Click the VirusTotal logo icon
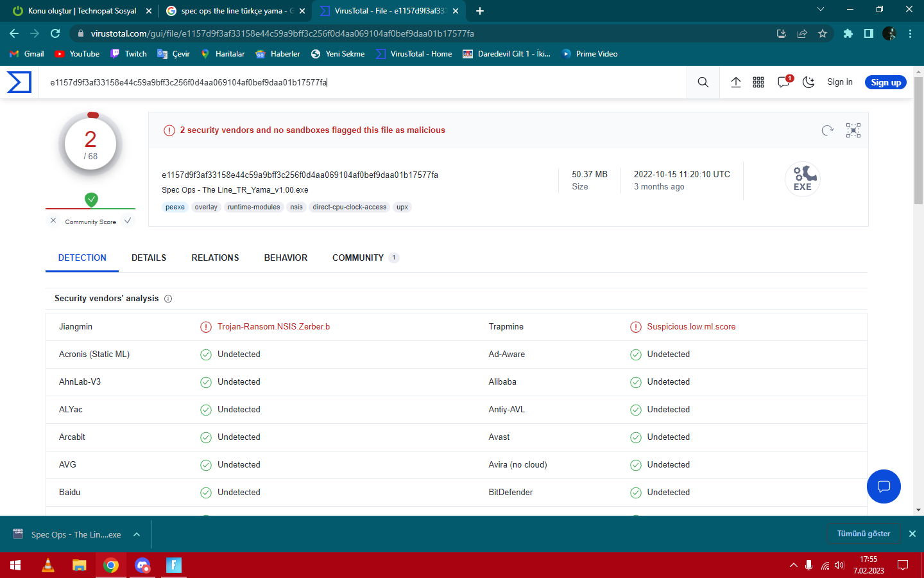This screenshot has height=578, width=924. (19, 82)
